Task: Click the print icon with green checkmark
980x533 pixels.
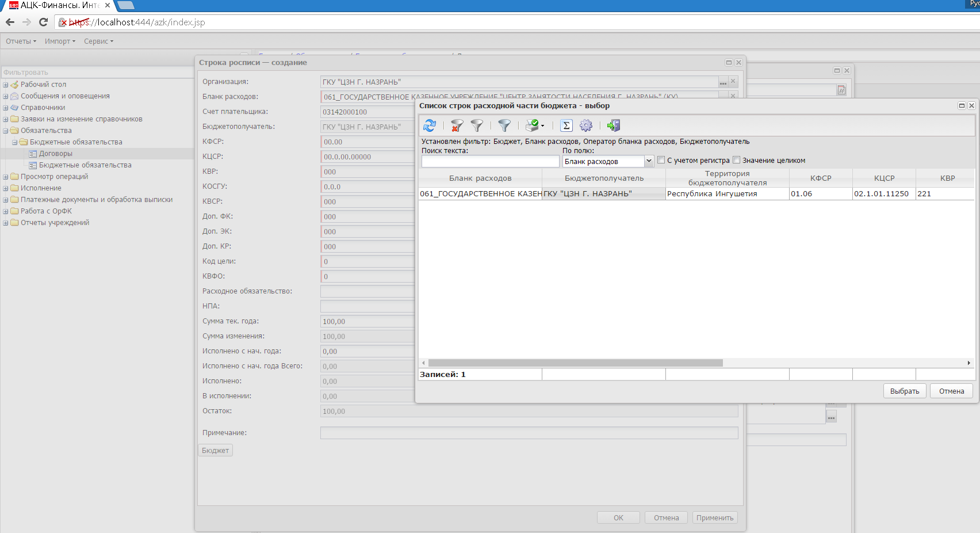Action: click(533, 125)
